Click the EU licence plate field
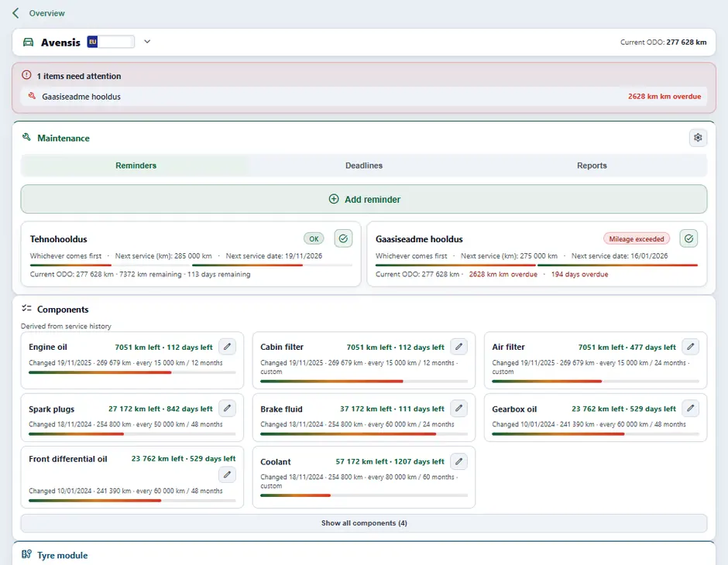 [111, 42]
